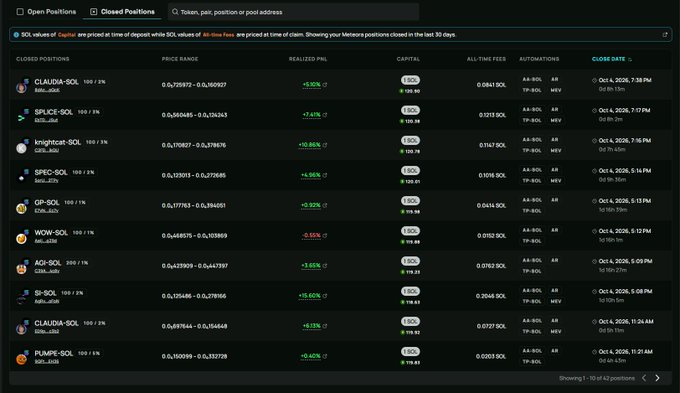Open share icon beside -0.55% PNL

coord(325,236)
